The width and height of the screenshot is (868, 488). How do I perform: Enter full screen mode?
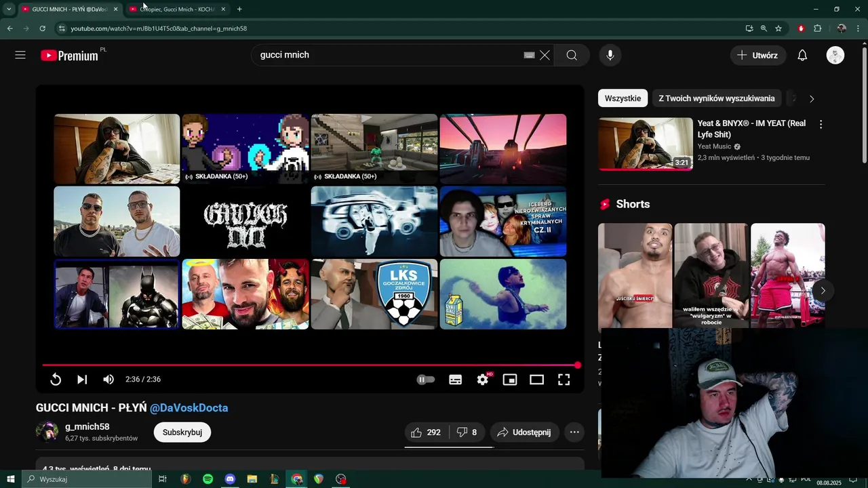(564, 380)
